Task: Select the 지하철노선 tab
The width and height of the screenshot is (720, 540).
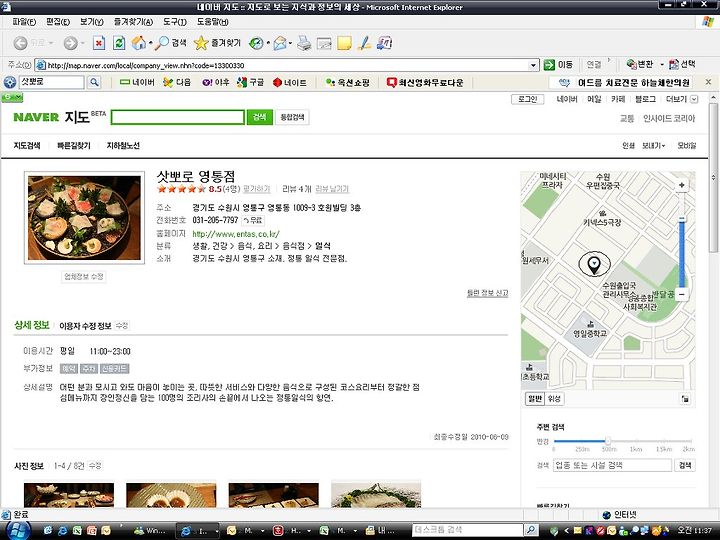Action: 123,146
